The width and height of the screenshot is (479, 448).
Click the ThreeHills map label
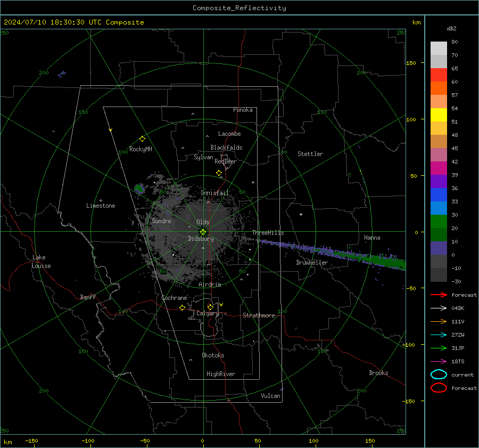coord(268,233)
